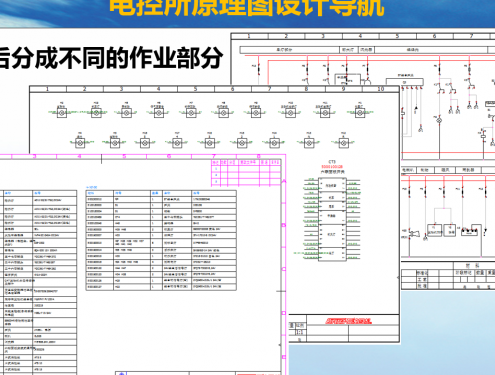Click the horn symbol in lower right schematic

415,233
